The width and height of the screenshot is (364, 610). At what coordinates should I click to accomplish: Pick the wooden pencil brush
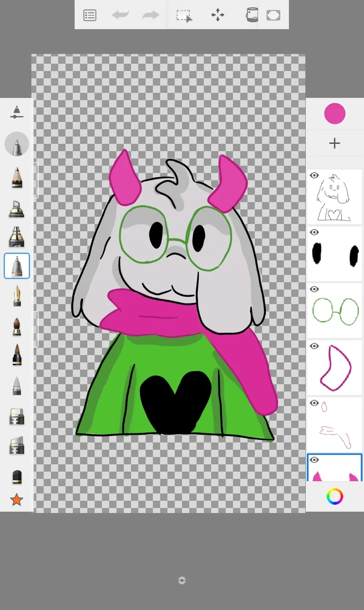click(x=17, y=177)
